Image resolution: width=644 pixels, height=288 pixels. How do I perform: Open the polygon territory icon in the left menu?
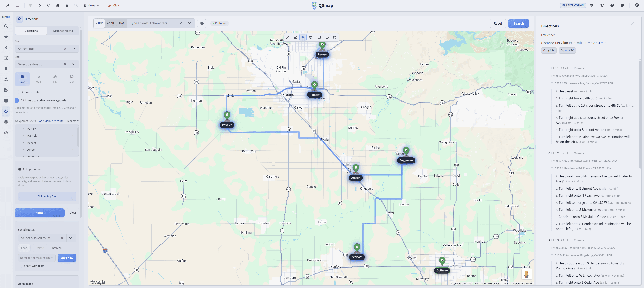coord(6,58)
